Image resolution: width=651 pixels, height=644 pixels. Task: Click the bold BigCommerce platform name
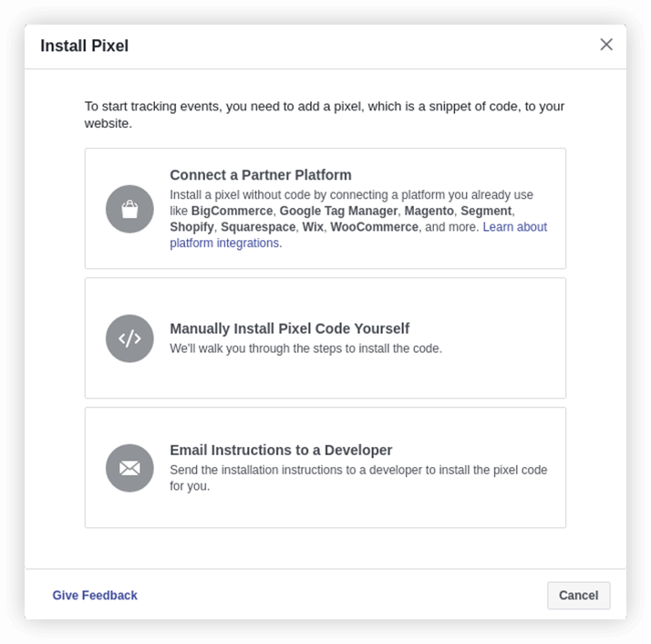point(232,211)
